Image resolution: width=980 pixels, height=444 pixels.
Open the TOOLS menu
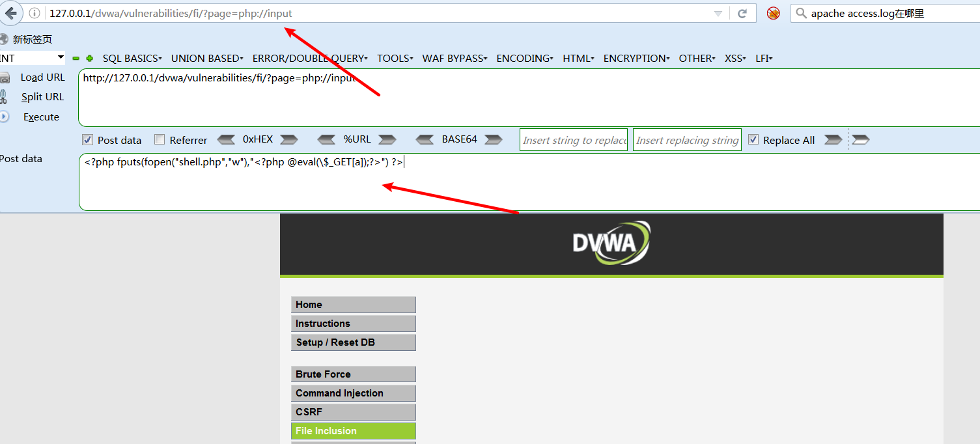[x=395, y=59]
